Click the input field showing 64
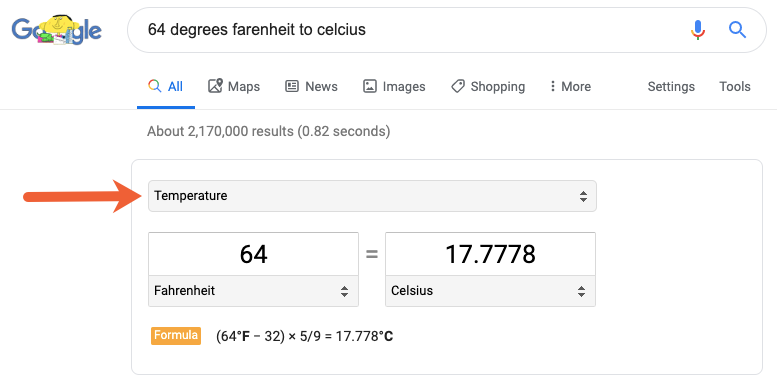 pyautogui.click(x=253, y=254)
